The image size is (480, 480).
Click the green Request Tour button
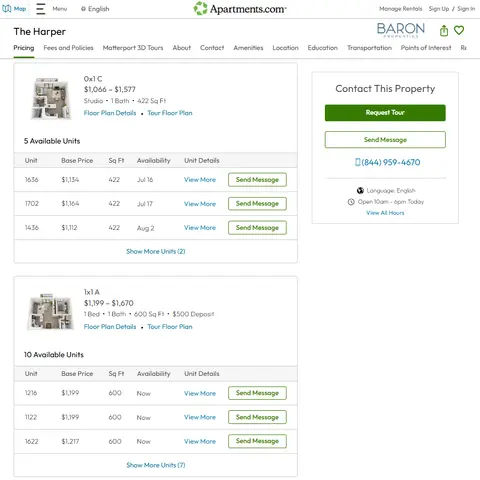click(385, 113)
